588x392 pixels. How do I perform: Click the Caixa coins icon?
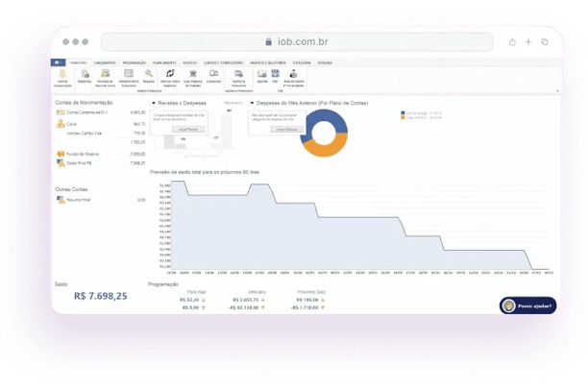point(61,124)
